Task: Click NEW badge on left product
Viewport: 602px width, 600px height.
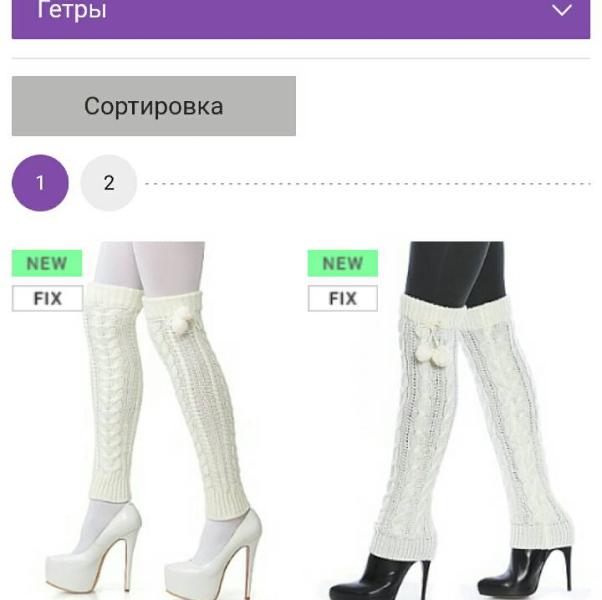Action: [47, 263]
